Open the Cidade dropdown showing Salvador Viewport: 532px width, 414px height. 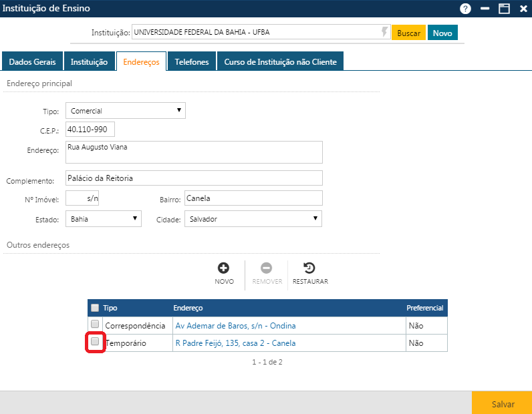tap(253, 218)
